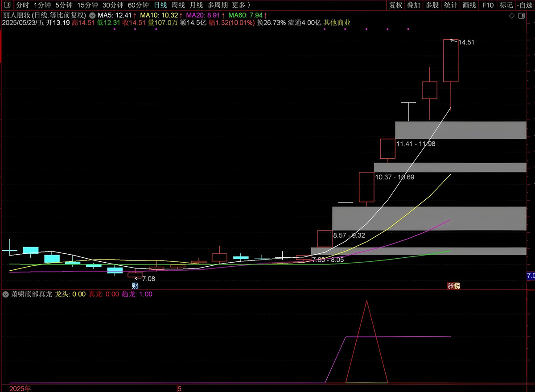Open the 多周期 multi-period view
Screen dimensions: 535x392
click(x=218, y=5)
